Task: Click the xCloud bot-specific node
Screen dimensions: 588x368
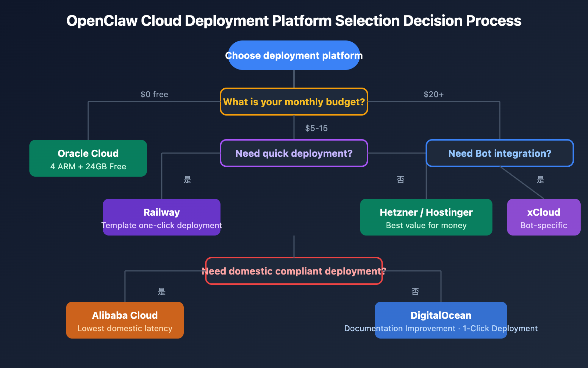Action: click(x=544, y=217)
